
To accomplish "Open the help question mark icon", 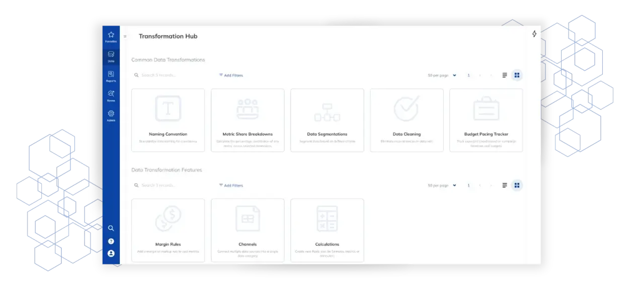I will pyautogui.click(x=111, y=241).
